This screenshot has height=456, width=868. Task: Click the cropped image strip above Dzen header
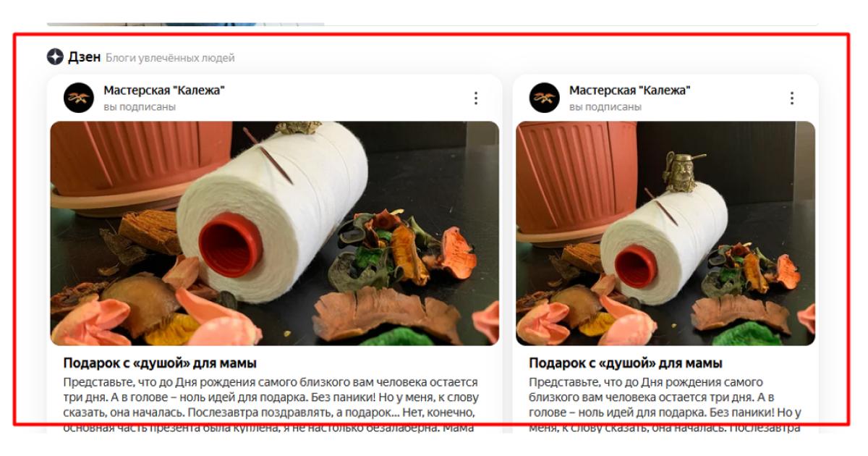click(186, 24)
